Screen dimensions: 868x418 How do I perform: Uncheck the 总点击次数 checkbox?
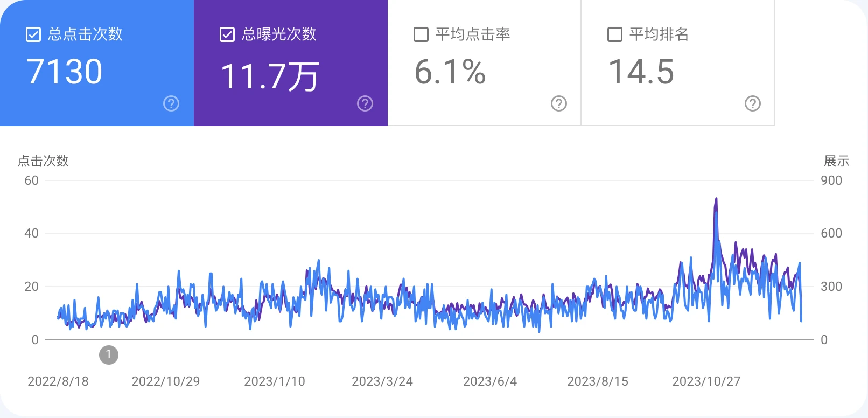point(33,34)
